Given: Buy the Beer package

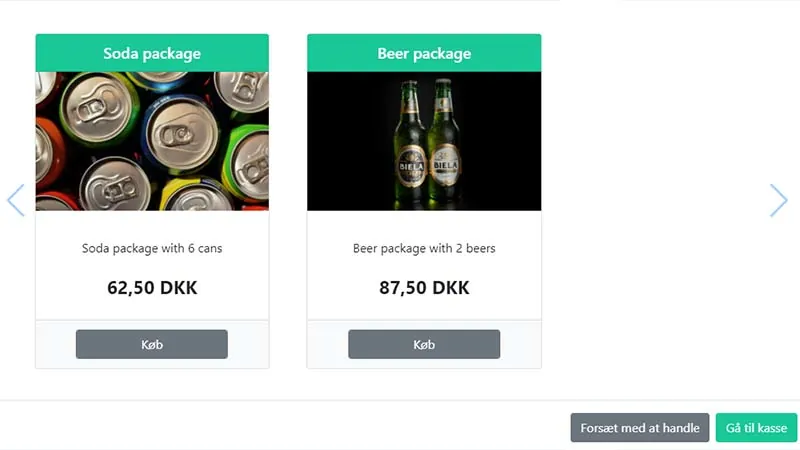Looking at the screenshot, I should pos(424,344).
